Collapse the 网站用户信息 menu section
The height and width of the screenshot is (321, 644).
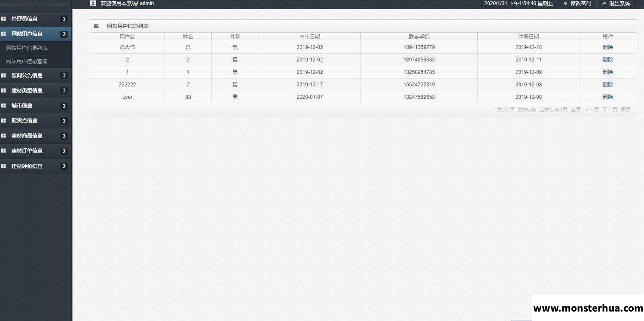pyautogui.click(x=36, y=34)
